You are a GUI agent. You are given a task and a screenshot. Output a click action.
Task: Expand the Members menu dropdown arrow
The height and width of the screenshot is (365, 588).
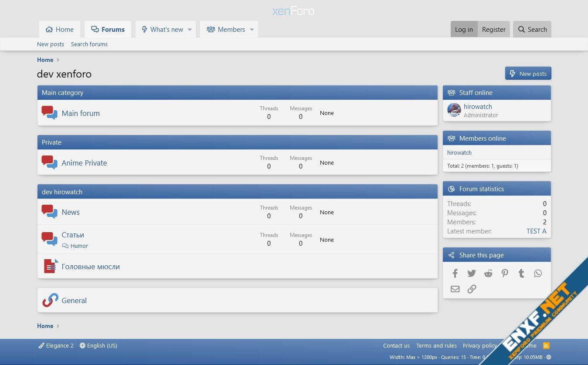point(252,30)
